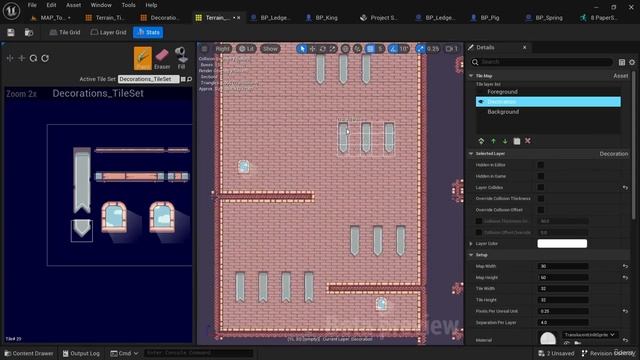Switch to BP_Spring tab

click(x=544, y=18)
